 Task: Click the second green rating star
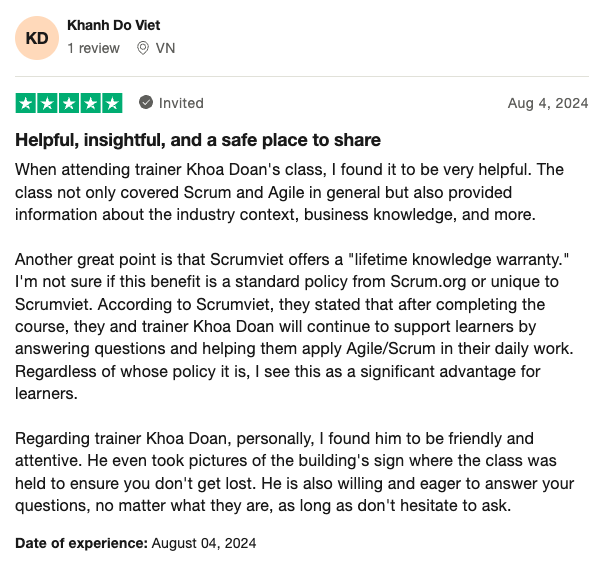click(x=47, y=103)
